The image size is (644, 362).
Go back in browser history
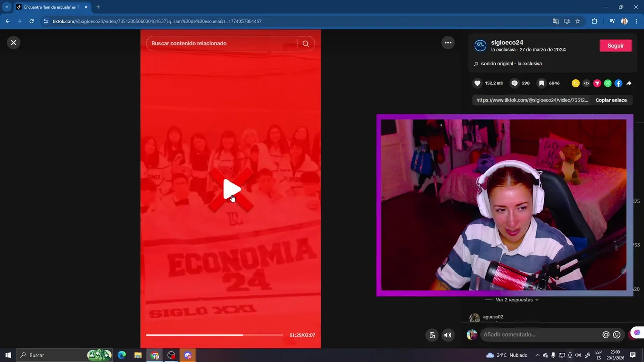point(7,21)
